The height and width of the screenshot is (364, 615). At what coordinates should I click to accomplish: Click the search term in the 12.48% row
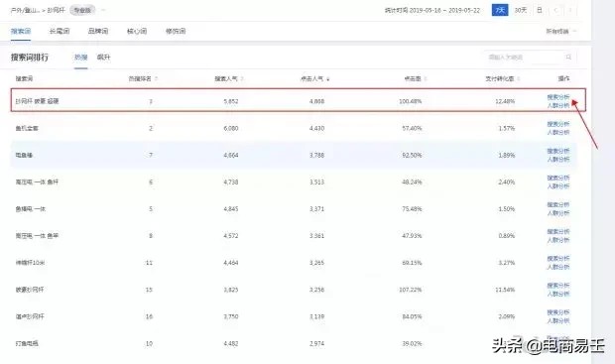(x=37, y=101)
